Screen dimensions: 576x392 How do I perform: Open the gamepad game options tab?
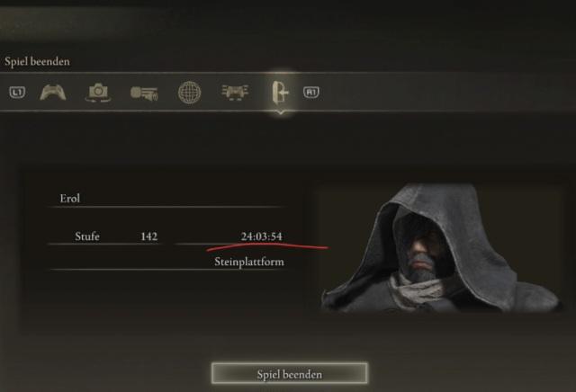click(x=53, y=92)
